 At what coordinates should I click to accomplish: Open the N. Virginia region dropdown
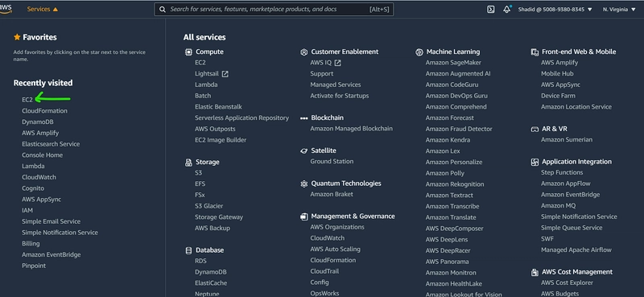(619, 10)
